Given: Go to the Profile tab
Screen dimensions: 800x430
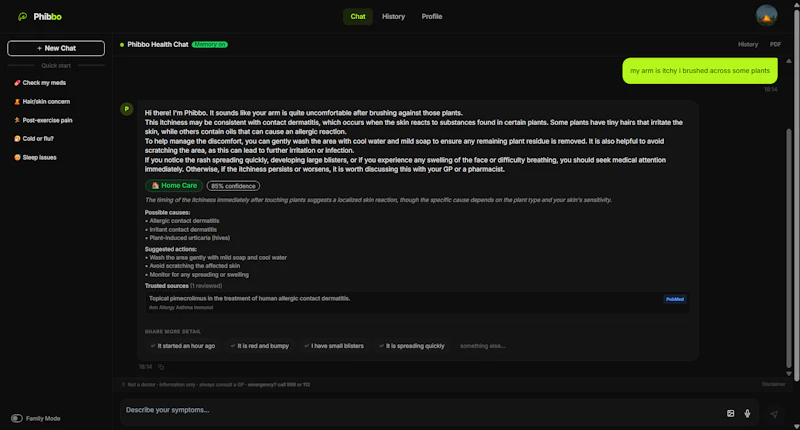Looking at the screenshot, I should (x=432, y=16).
